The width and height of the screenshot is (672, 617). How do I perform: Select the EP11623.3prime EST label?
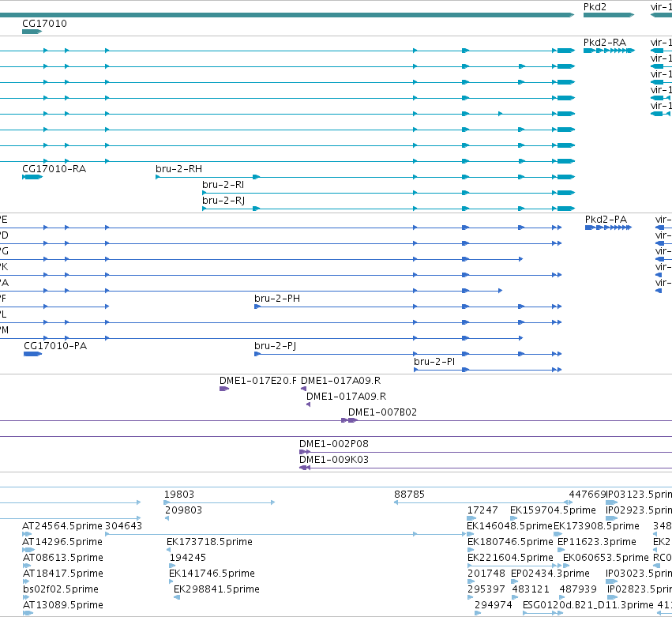pyautogui.click(x=596, y=542)
